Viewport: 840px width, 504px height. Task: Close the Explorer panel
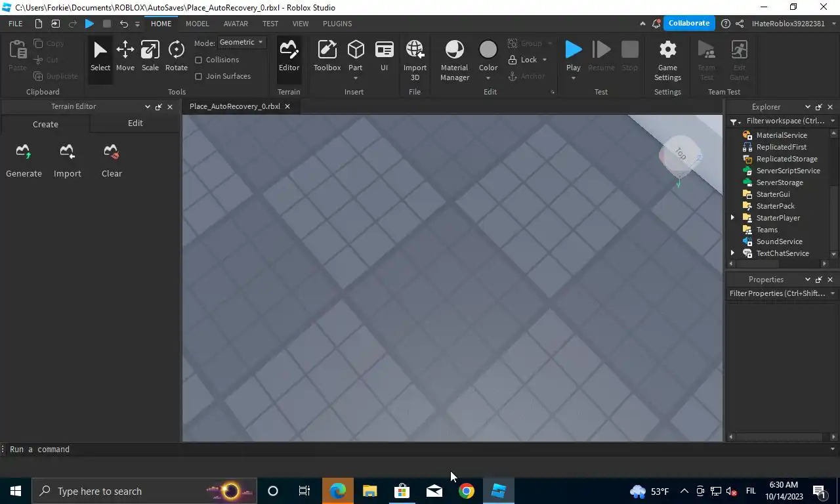click(x=830, y=107)
